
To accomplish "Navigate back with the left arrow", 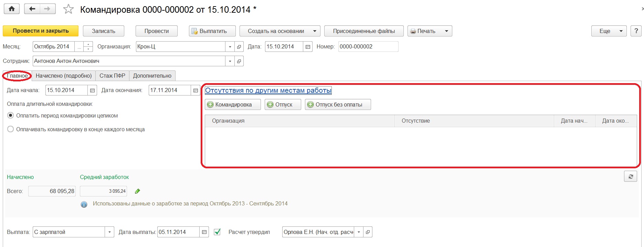I will pyautogui.click(x=32, y=9).
